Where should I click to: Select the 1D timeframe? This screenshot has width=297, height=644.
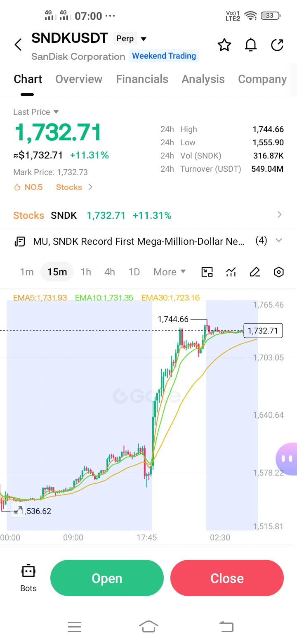(x=134, y=272)
